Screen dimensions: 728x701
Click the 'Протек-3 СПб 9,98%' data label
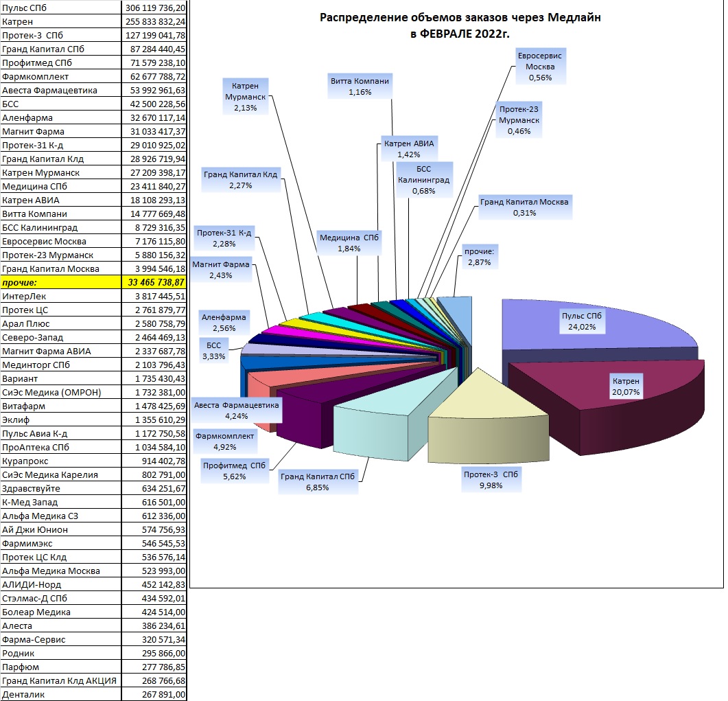click(491, 480)
